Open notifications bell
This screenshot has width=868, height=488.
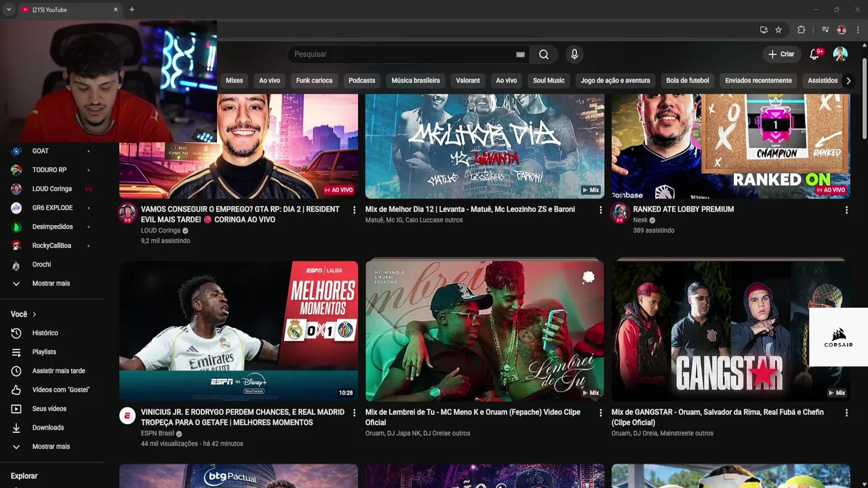click(x=814, y=54)
